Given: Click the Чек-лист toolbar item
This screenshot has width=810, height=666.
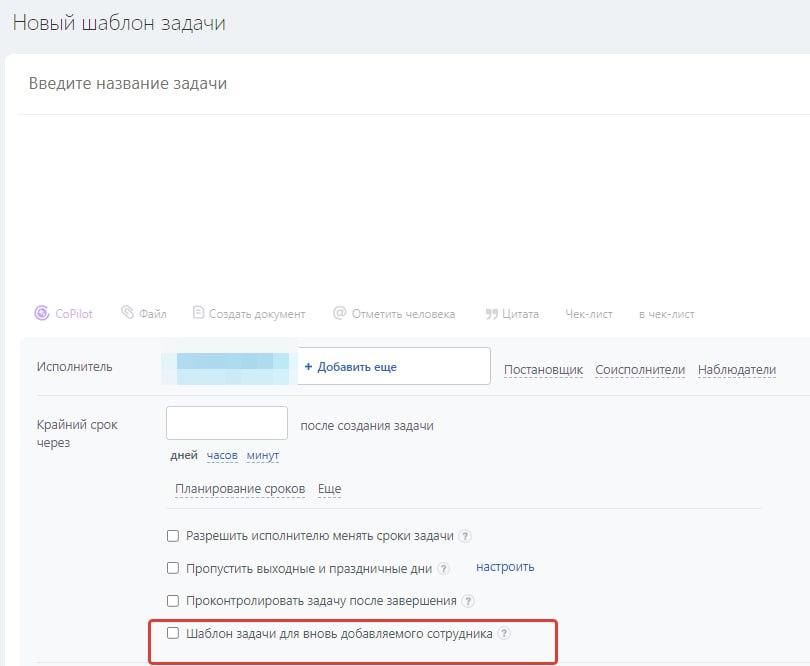Looking at the screenshot, I should pyautogui.click(x=589, y=314).
